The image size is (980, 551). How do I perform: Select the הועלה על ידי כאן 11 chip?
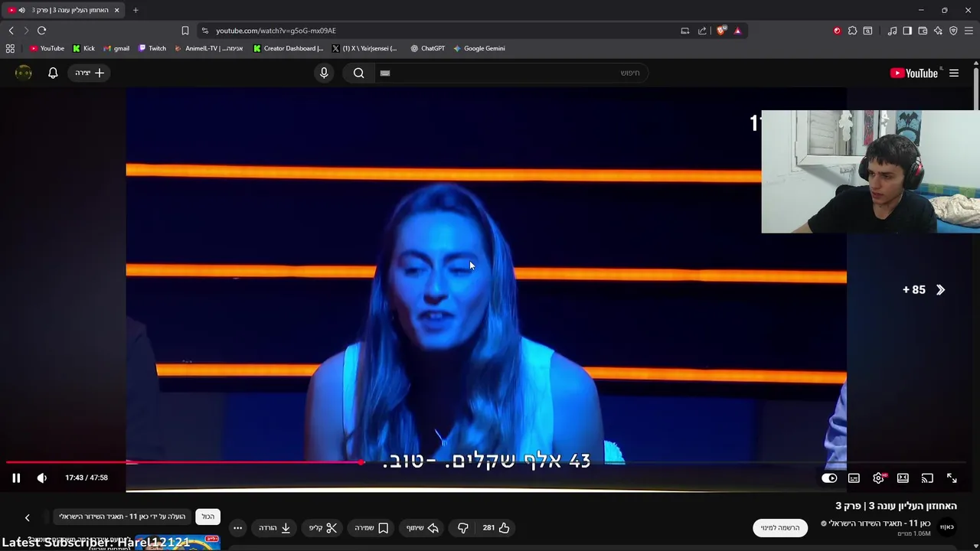pos(122,517)
